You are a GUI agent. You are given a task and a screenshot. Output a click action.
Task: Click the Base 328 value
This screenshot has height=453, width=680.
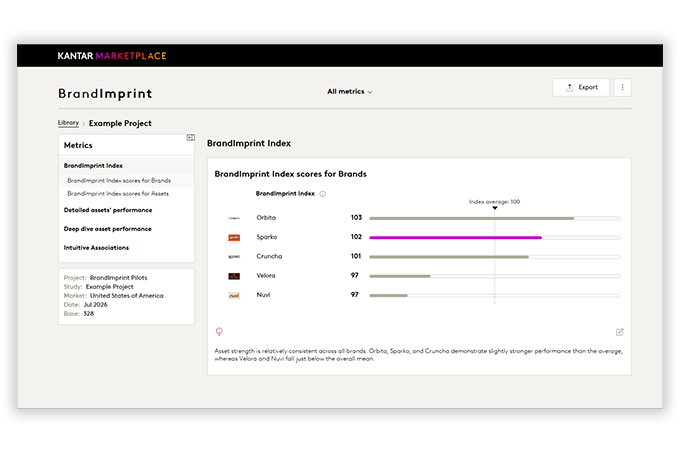pos(88,314)
